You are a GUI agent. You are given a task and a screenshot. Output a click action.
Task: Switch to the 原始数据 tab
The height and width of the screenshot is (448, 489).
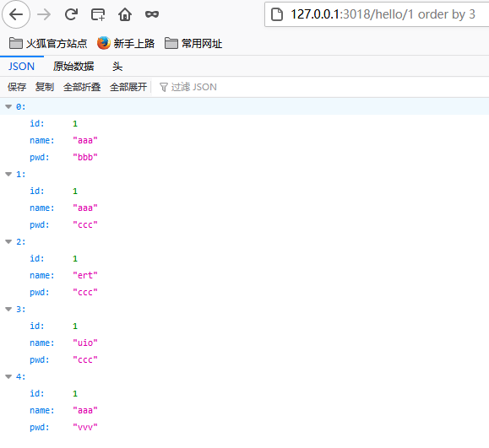coord(73,67)
